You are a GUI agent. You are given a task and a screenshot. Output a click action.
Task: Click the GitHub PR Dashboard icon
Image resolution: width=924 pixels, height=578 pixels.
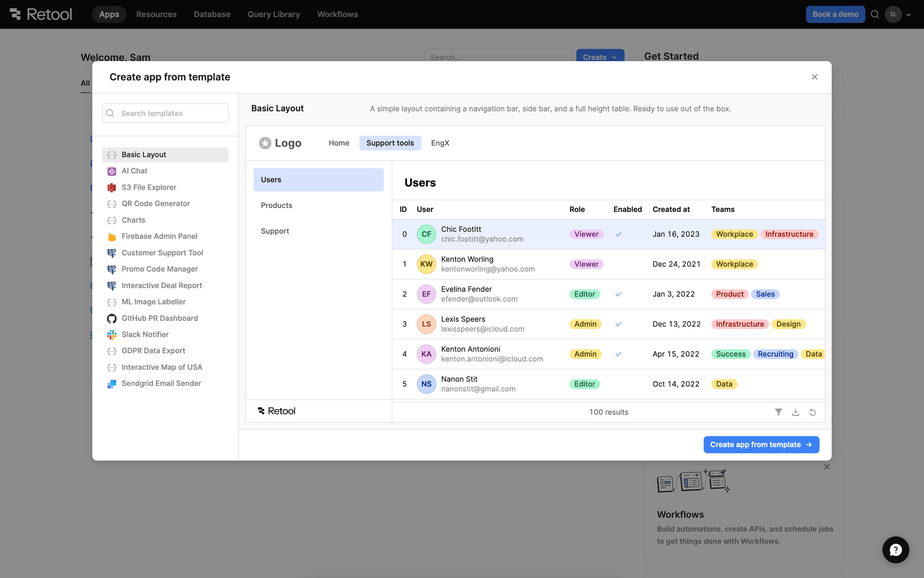(x=112, y=318)
